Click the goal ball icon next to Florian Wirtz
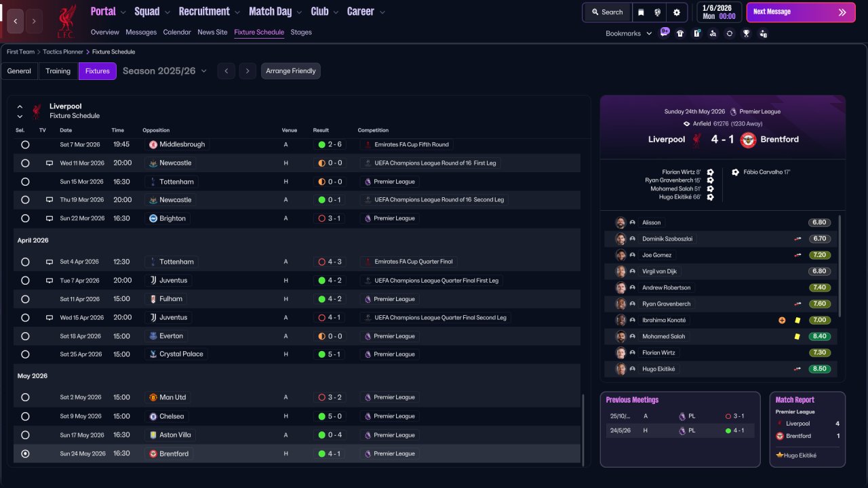 point(710,173)
